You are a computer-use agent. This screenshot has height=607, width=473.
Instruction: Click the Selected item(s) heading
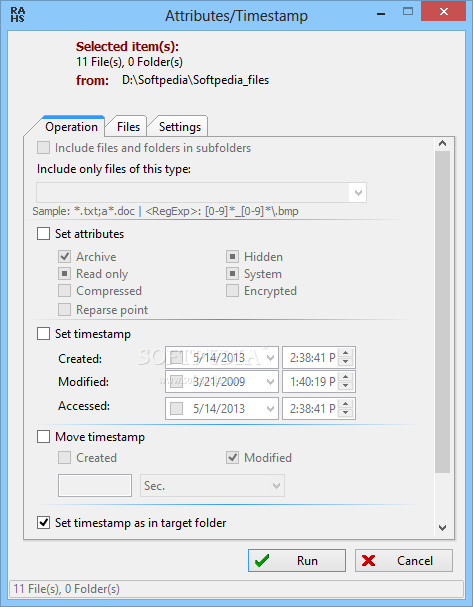click(127, 46)
